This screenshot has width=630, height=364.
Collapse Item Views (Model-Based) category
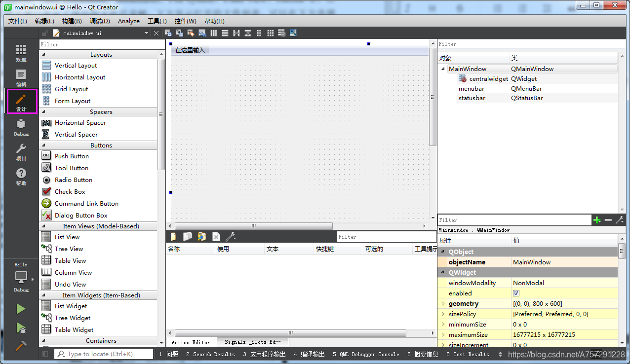click(x=43, y=226)
